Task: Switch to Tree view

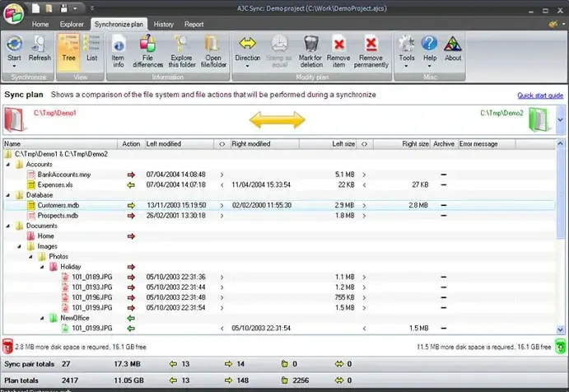Action: [68, 51]
